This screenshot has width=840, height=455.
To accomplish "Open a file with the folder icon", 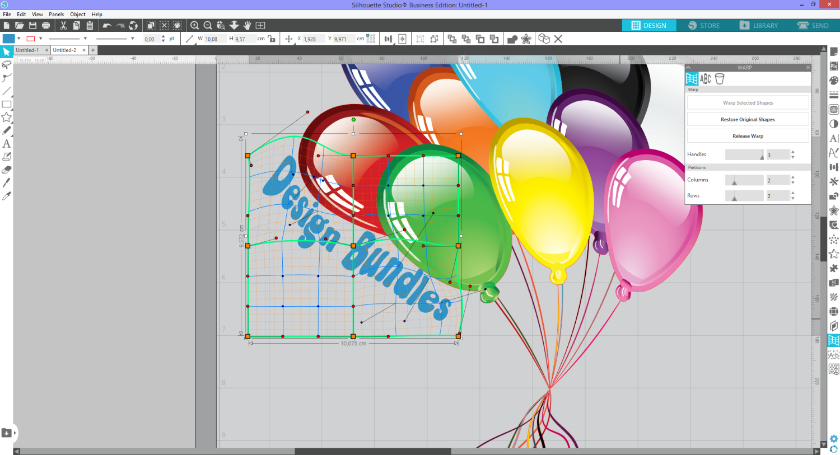I will (19, 25).
